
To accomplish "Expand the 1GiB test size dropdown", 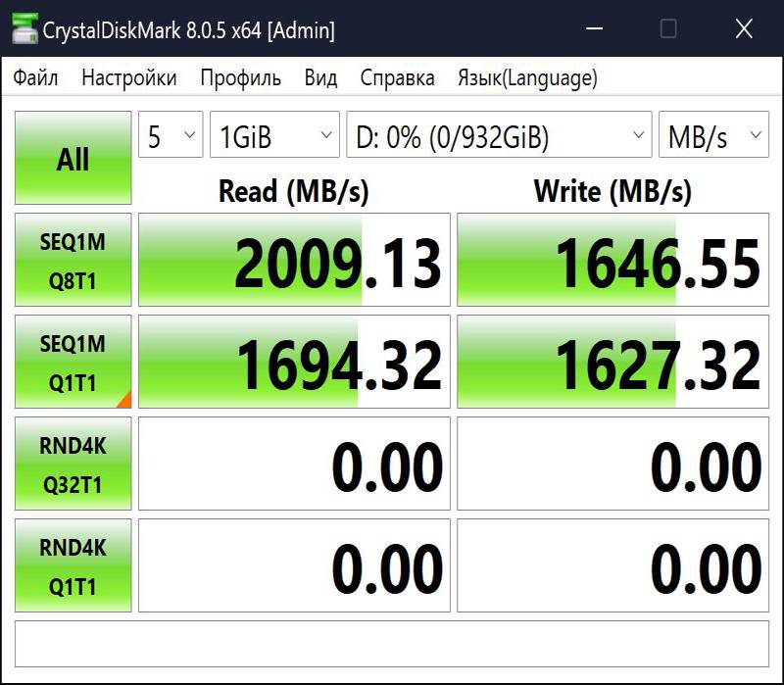I will pyautogui.click(x=274, y=134).
